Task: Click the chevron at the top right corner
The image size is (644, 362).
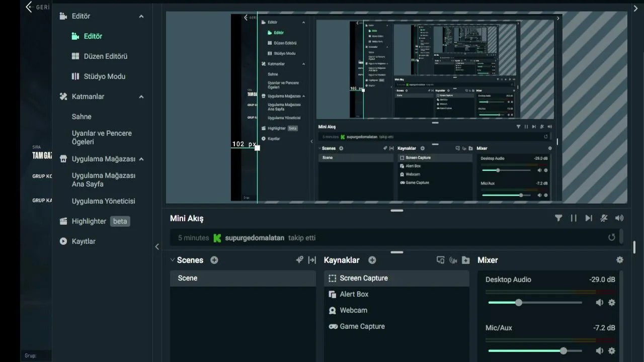Action: click(x=636, y=8)
